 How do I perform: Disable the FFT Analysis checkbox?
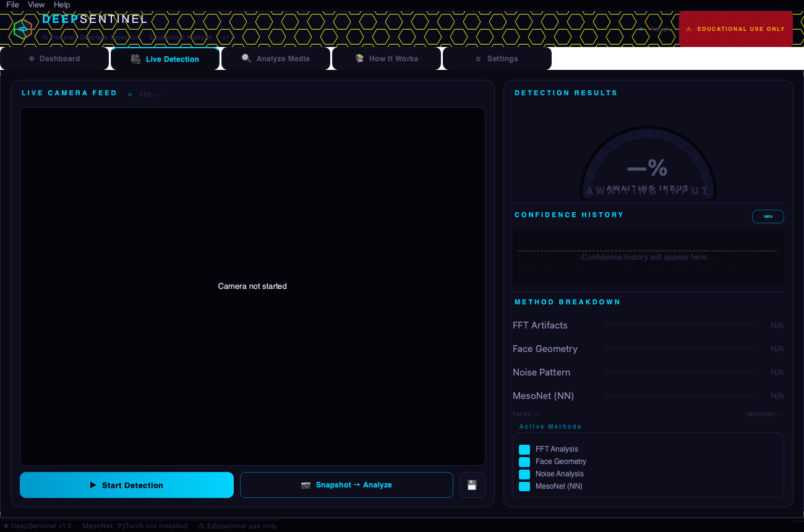click(x=524, y=449)
